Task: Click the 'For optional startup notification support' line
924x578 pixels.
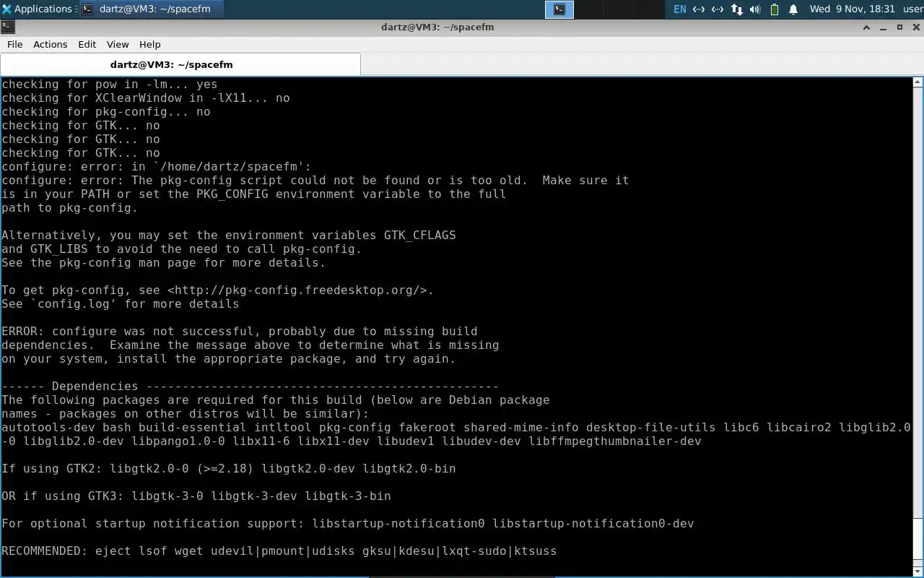Action: click(348, 524)
